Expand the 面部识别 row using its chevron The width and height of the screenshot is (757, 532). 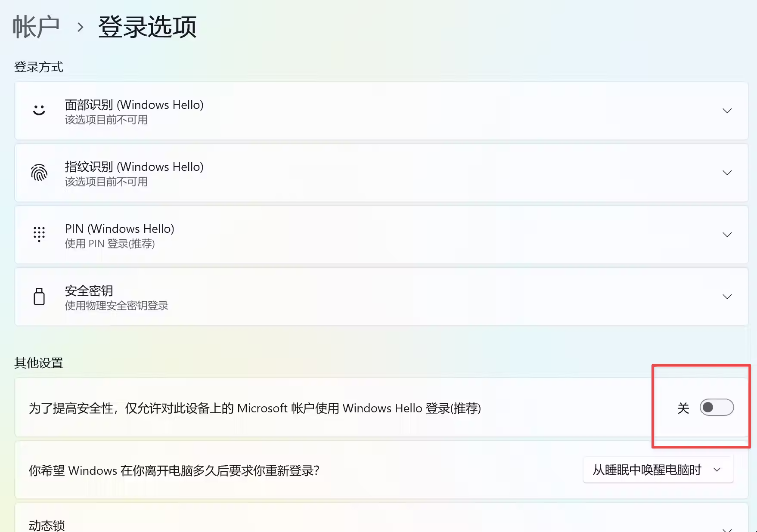pyautogui.click(x=727, y=111)
